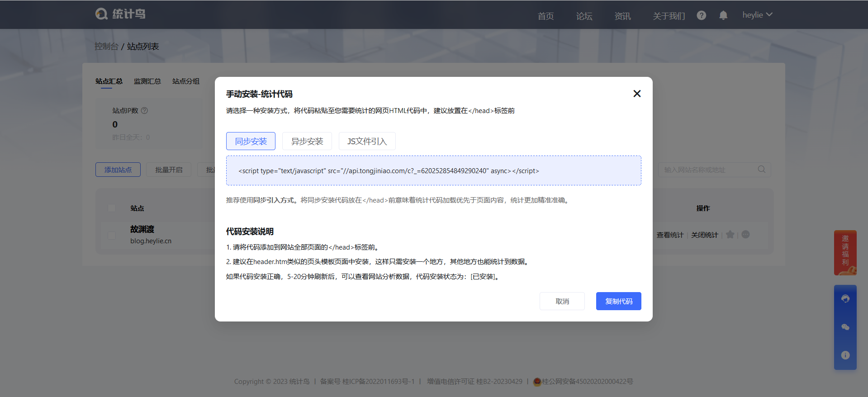The width and height of the screenshot is (868, 397).
Task: Select the 站点汇总 tab
Action: pos(109,81)
